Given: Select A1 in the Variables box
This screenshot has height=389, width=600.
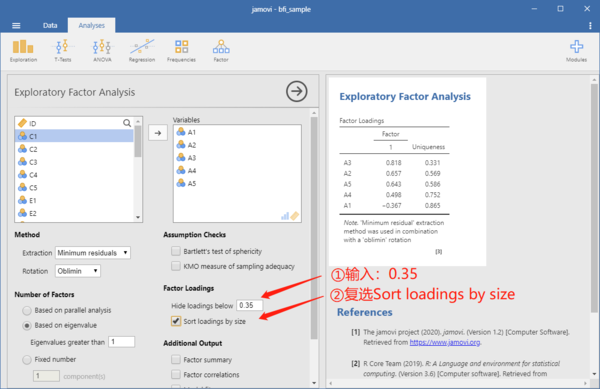Looking at the screenshot, I should pyautogui.click(x=237, y=132).
